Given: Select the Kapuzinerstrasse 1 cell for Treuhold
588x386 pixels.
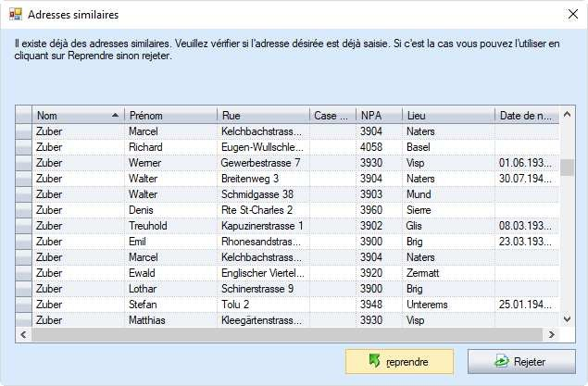Looking at the screenshot, I should click(263, 226).
